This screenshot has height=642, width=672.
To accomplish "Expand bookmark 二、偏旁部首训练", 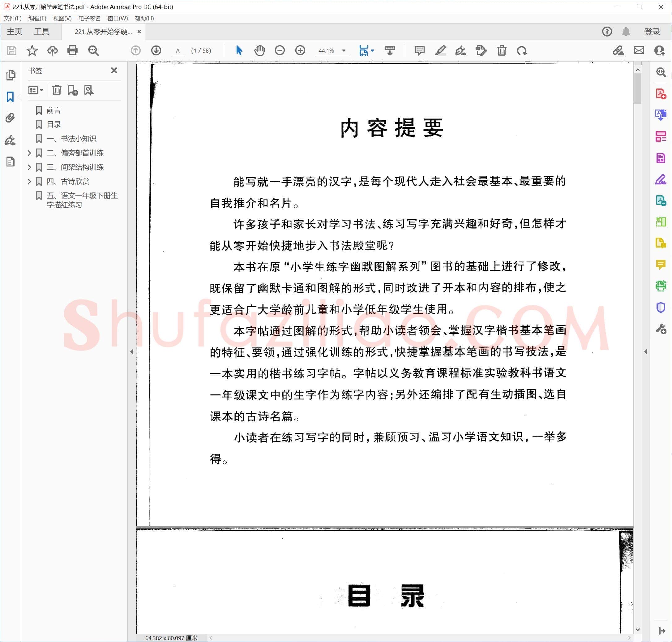I will 29,153.
